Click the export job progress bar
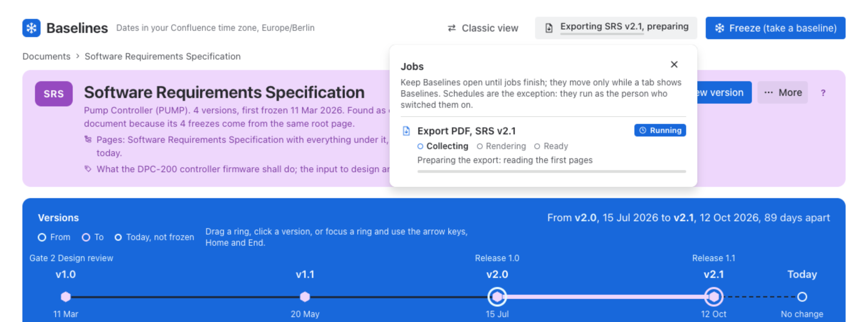 coord(552,171)
